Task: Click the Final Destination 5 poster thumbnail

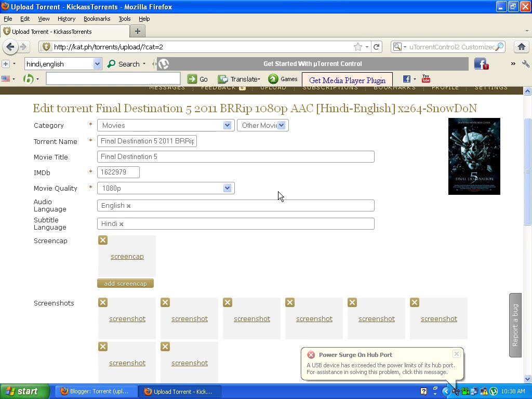Action: point(474,156)
